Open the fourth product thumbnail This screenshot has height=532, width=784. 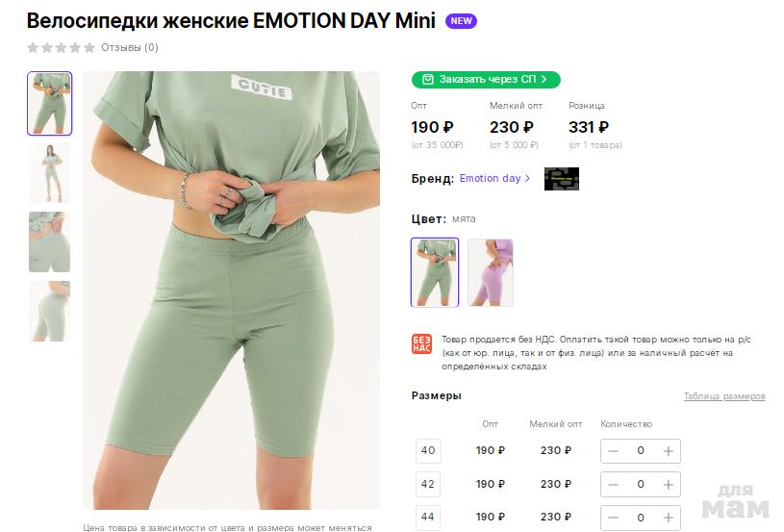click(49, 311)
